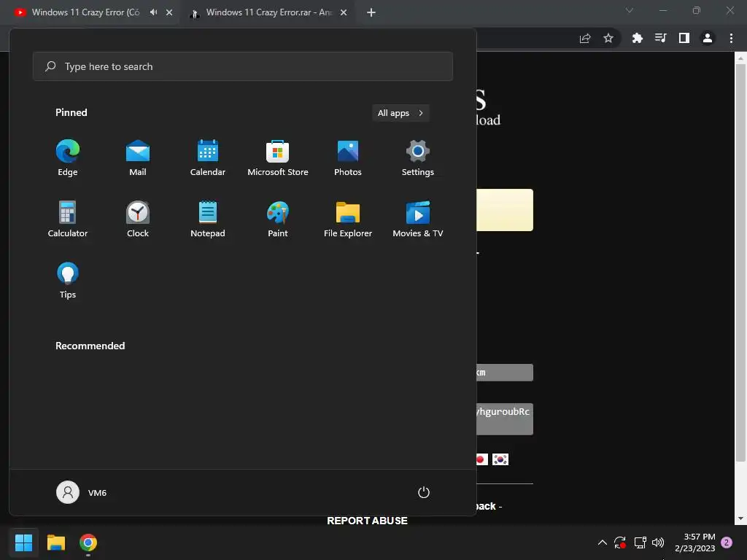Click the page vertical scrollbar
Image resolution: width=747 pixels, height=560 pixels.
tap(740, 262)
